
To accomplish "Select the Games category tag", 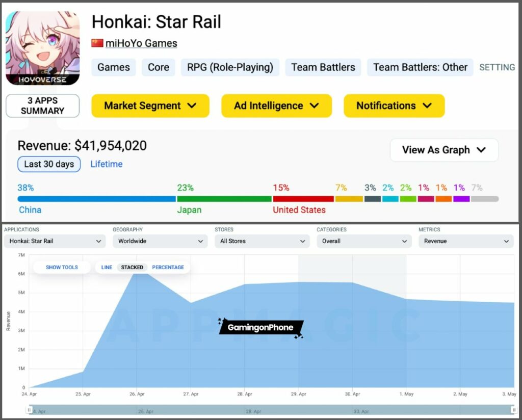I will pos(114,67).
